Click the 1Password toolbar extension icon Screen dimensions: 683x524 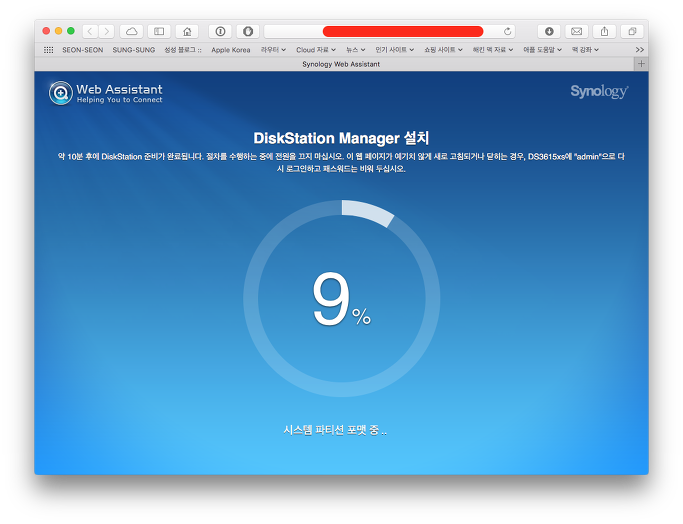220,31
